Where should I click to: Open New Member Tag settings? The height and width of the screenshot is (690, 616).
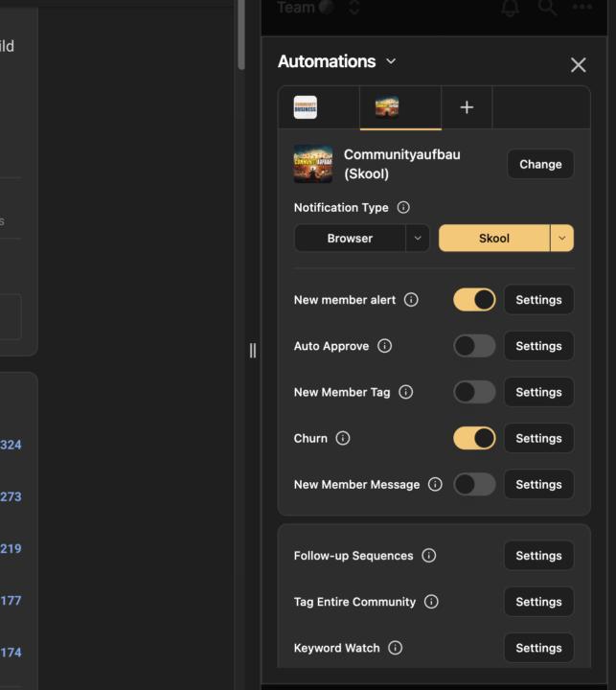tap(538, 392)
